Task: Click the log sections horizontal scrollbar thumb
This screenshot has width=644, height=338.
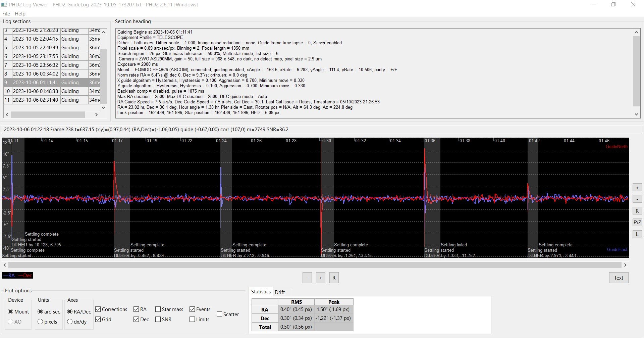Action: click(x=48, y=114)
